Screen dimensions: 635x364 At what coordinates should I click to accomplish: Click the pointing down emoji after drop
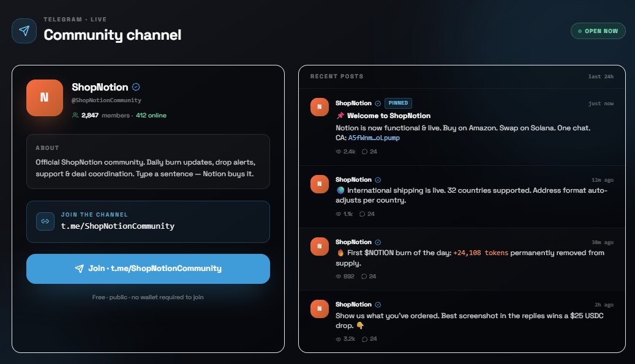coord(360,325)
